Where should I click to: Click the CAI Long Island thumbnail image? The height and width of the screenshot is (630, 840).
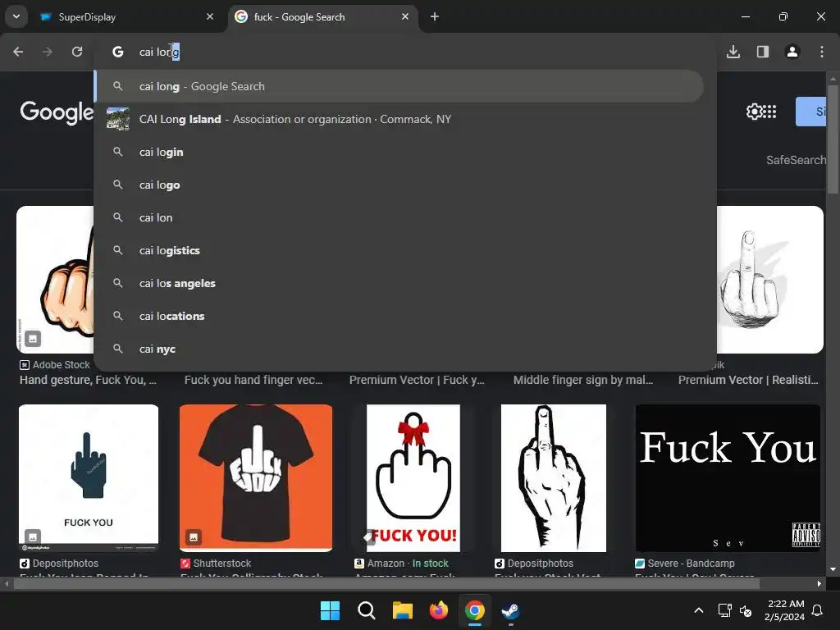point(118,119)
